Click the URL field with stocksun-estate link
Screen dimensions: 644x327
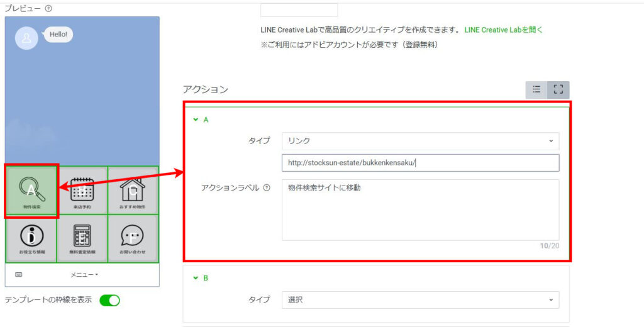420,163
